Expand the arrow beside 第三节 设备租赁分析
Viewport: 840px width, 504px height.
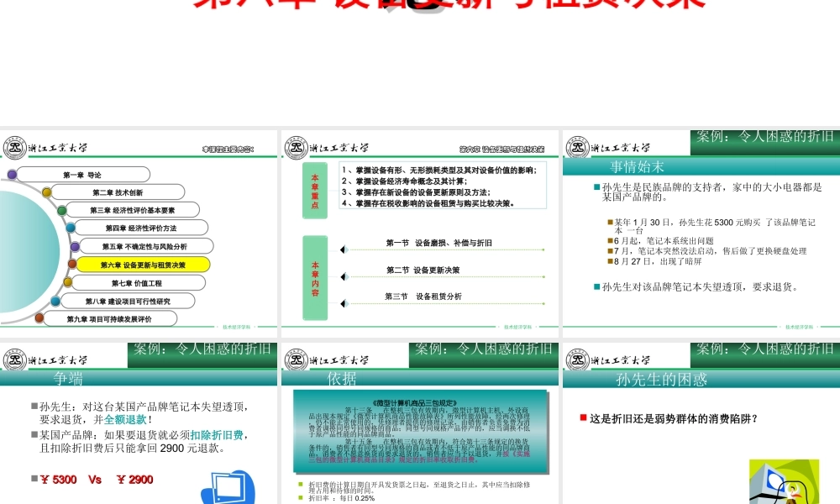[344, 303]
